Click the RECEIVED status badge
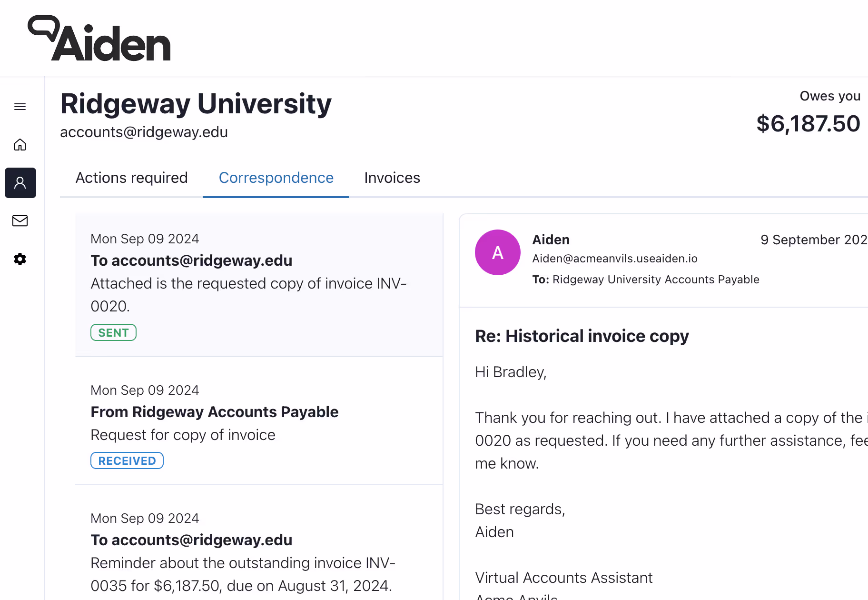This screenshot has width=868, height=600. click(x=127, y=460)
